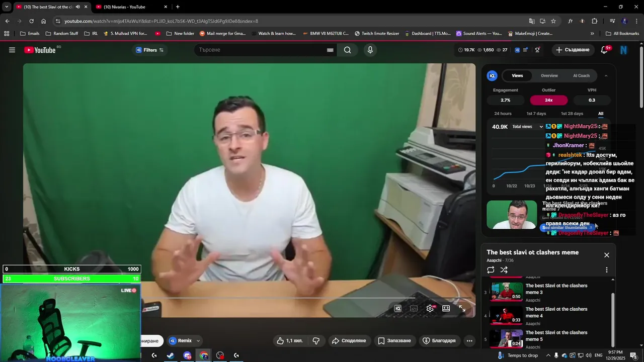
Task: Enter fullscreen on the video player
Action: click(x=462, y=309)
